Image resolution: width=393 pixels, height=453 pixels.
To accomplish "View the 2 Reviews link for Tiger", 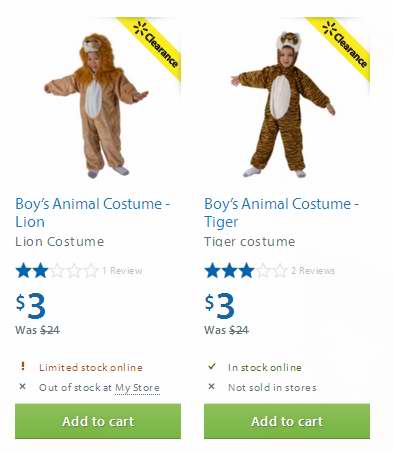I will click(x=313, y=270).
